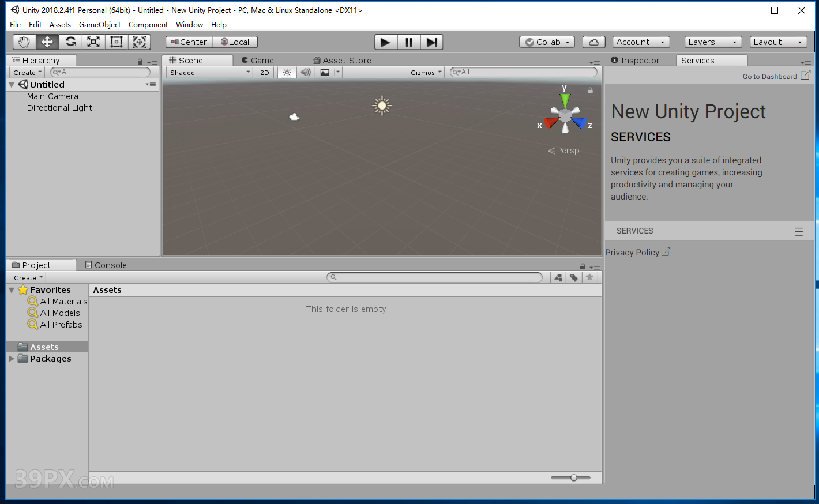Select the sun light icon in scene
The image size is (819, 504).
tap(382, 106)
